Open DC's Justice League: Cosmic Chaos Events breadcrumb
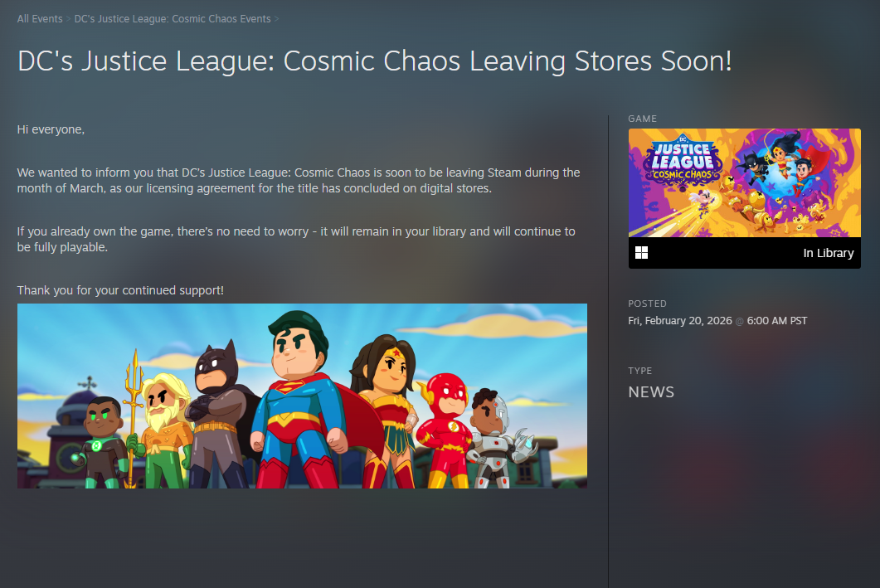This screenshot has width=880, height=588. pyautogui.click(x=173, y=18)
